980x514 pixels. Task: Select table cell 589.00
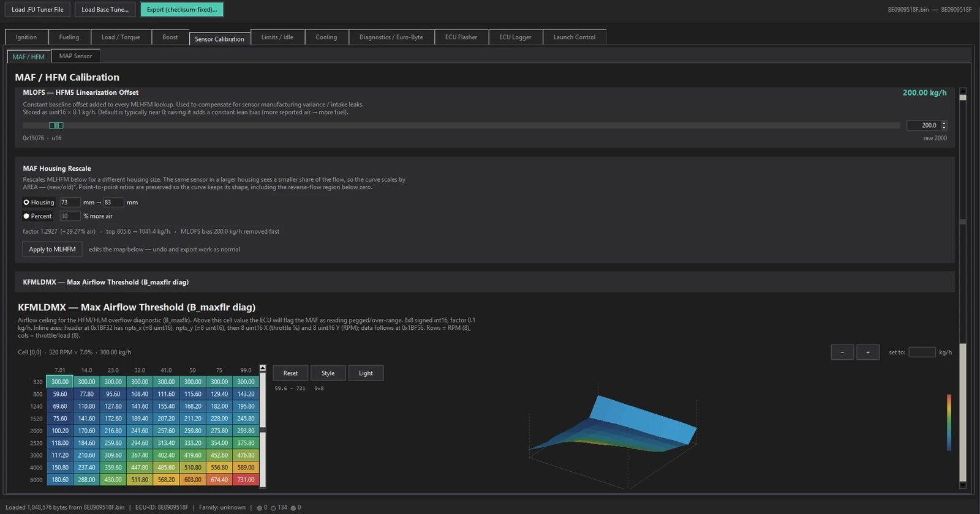(x=246, y=467)
